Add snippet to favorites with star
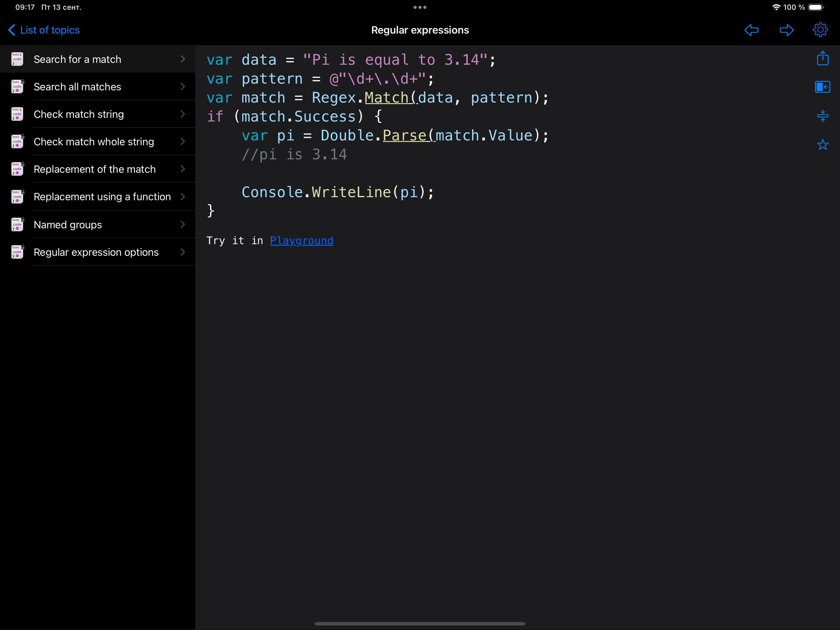The width and height of the screenshot is (840, 630). (823, 144)
